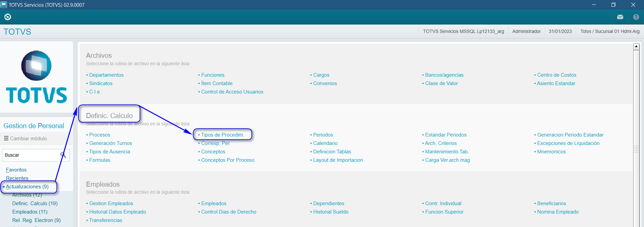This screenshot has height=227, width=644.
Task: Open Bancos/agencias routine
Action: point(444,75)
